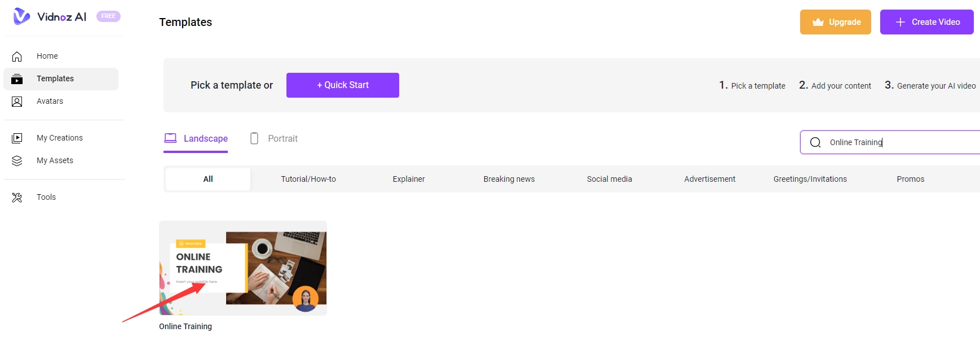
Task: Click the My Assets layers icon
Action: [x=17, y=161]
